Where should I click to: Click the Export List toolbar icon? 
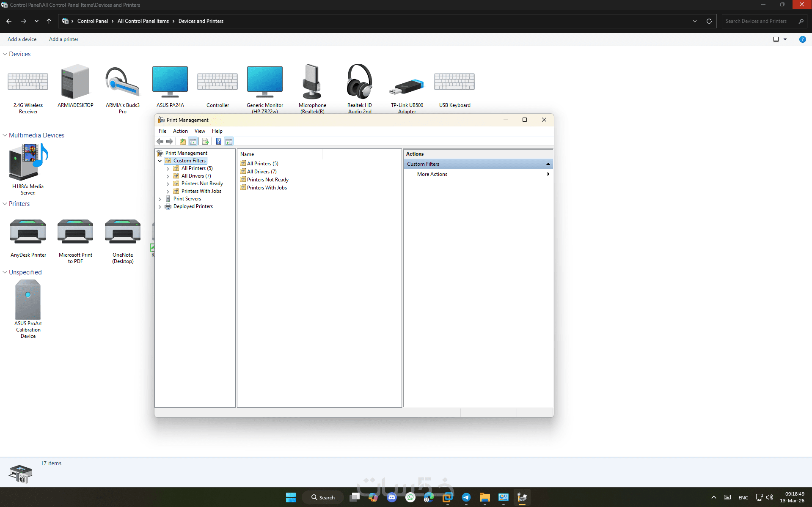206,141
